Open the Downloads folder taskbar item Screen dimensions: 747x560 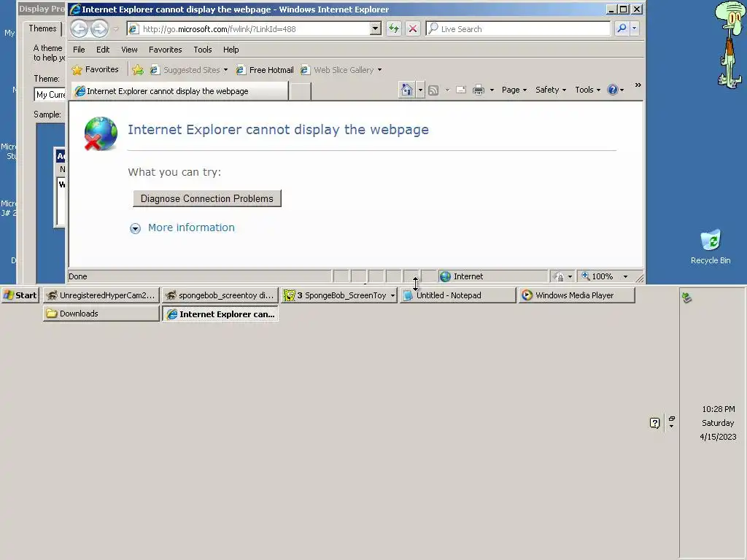coord(101,314)
